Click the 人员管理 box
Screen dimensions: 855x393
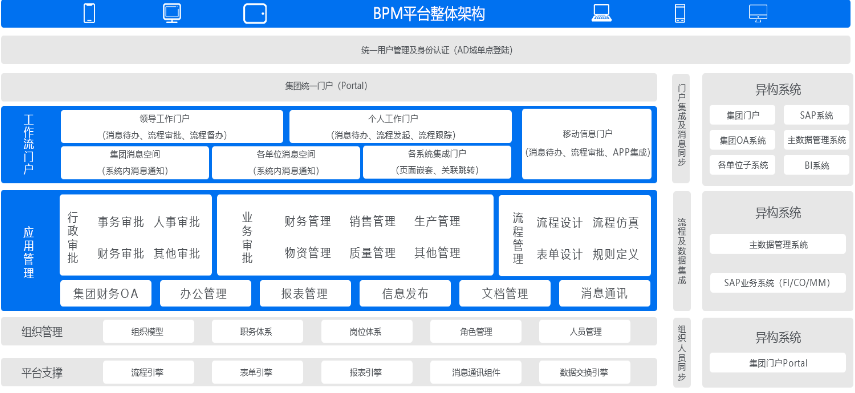point(585,331)
